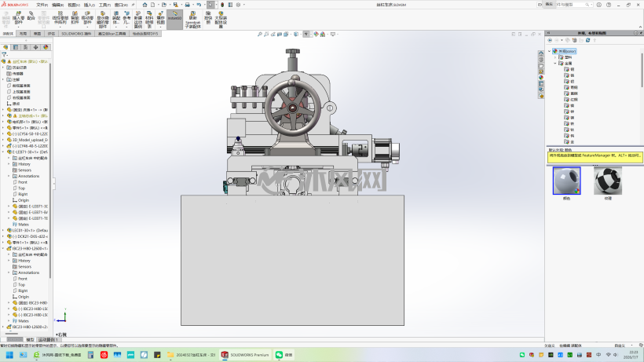
Task: Open the Design Library tab in the task pane
Action: click(x=541, y=60)
